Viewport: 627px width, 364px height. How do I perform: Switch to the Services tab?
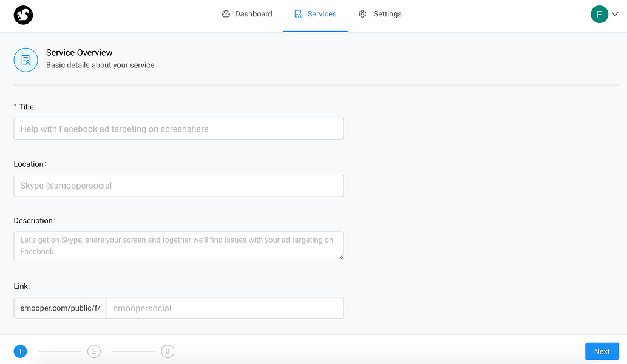pyautogui.click(x=315, y=14)
